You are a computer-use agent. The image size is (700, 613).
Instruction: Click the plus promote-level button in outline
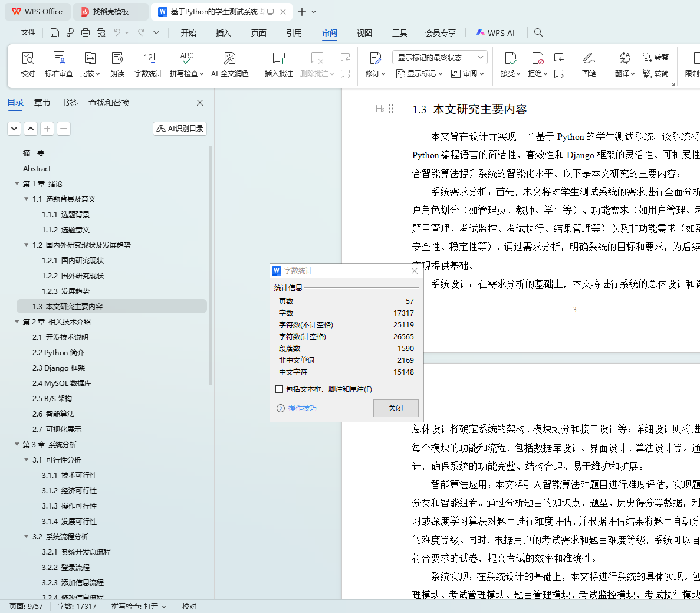(47, 129)
